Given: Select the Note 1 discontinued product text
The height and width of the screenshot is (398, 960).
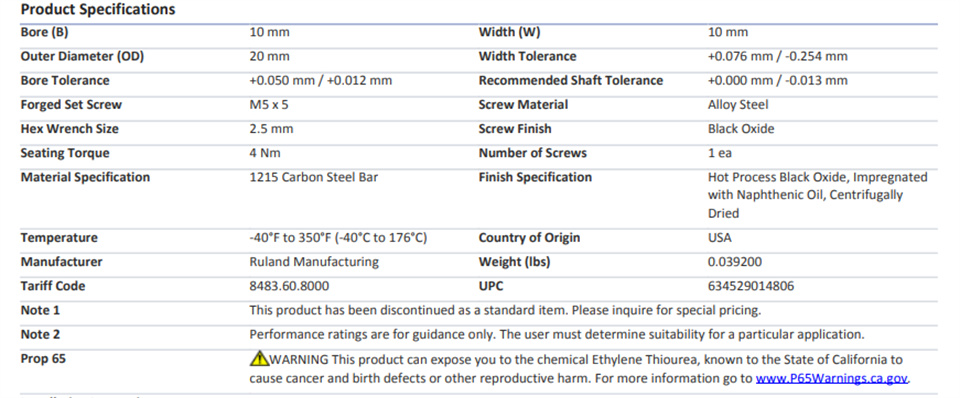Looking at the screenshot, I should click(505, 310).
